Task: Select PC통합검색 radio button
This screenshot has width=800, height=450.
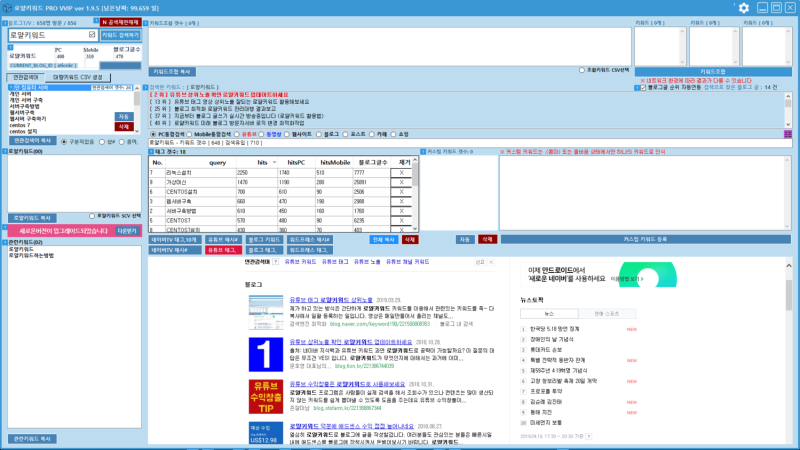Action: coord(153,134)
